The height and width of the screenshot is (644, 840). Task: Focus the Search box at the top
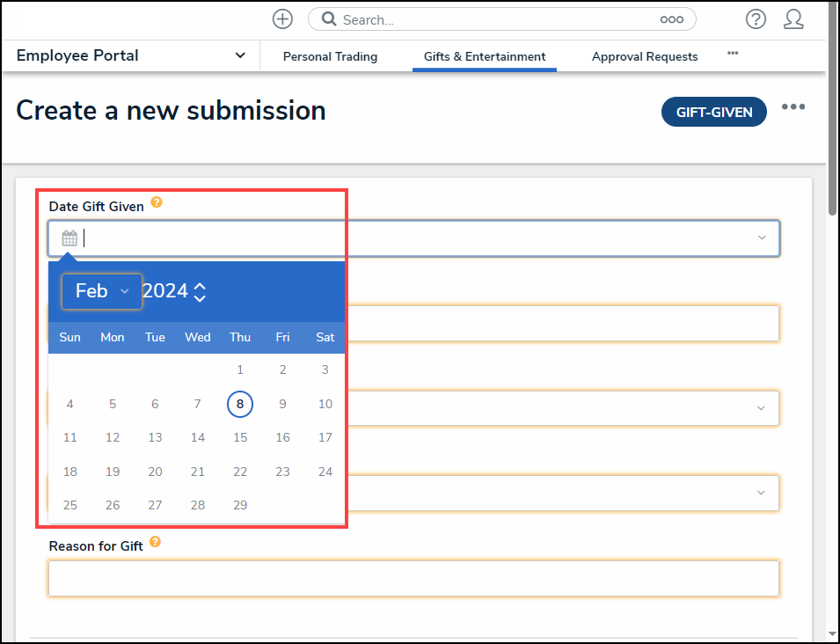click(x=493, y=19)
